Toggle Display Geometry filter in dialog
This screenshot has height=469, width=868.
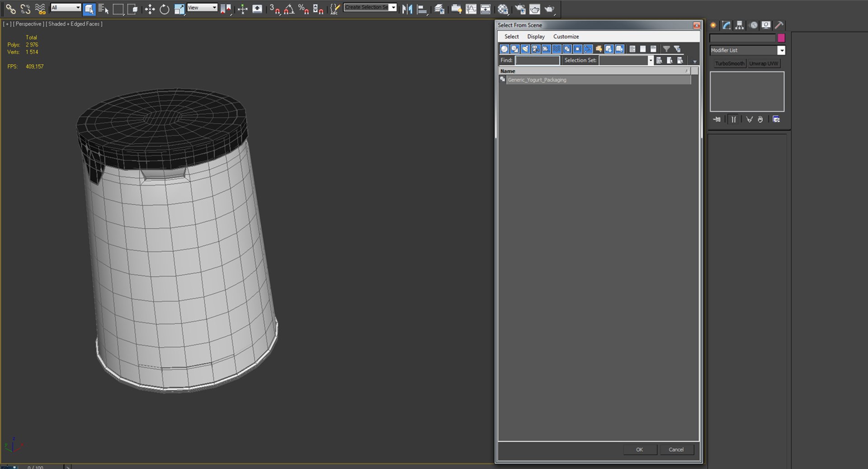(504, 49)
